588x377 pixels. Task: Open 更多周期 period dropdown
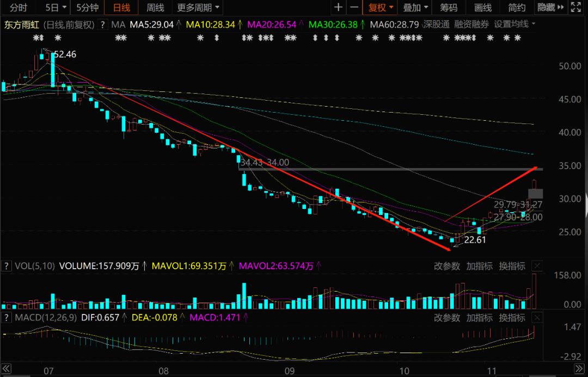tap(198, 7)
